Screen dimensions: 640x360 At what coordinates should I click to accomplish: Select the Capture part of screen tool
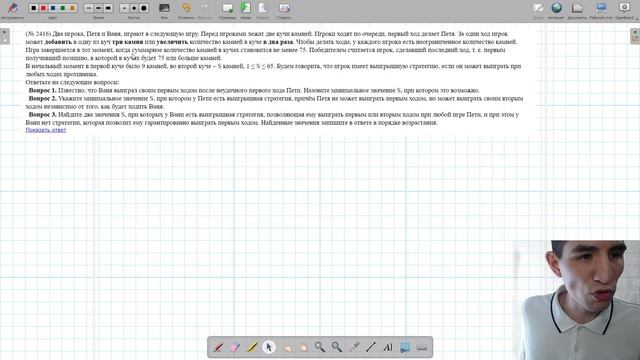405,347
